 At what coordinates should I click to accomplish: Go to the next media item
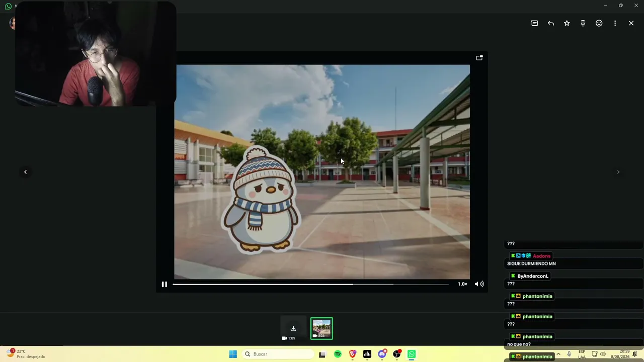[x=618, y=172]
